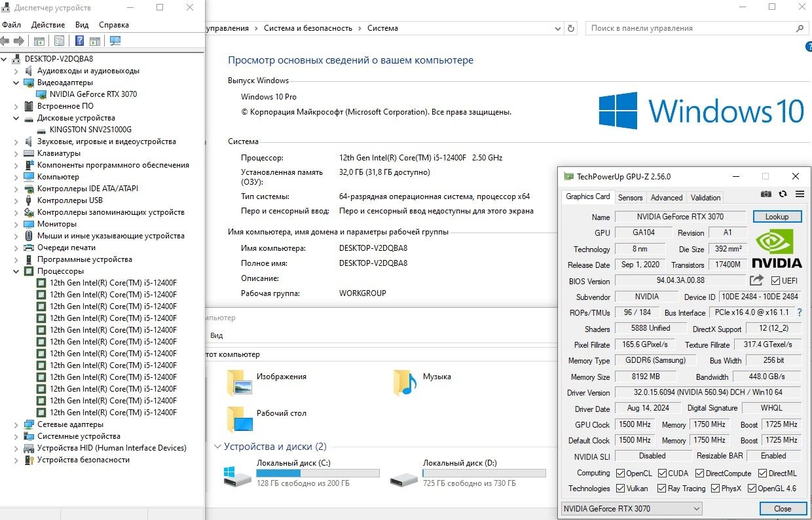Open the address bar history dropdown arrow
The height and width of the screenshot is (520, 812).
(557, 28)
